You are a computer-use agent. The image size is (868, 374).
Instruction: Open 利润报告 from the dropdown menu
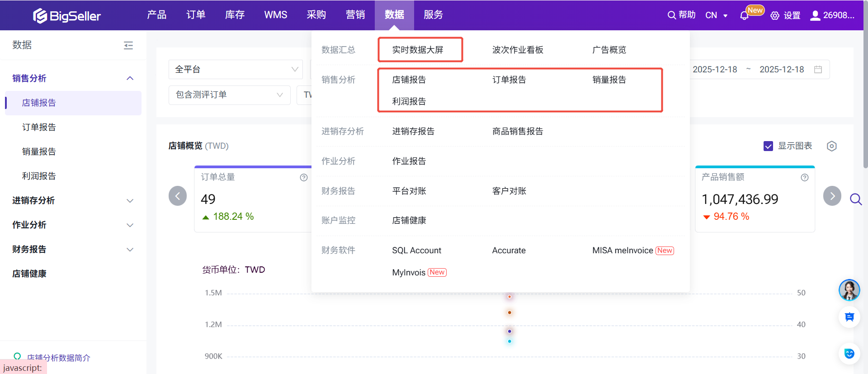(x=409, y=101)
